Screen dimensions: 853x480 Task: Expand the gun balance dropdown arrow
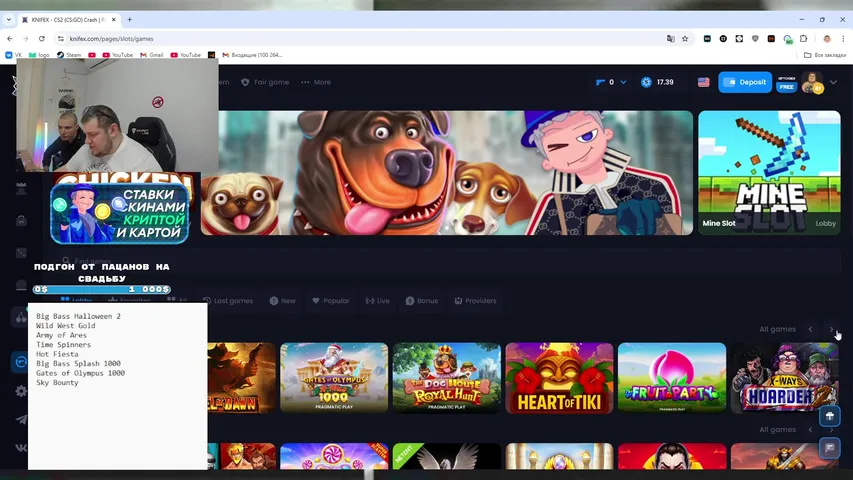coord(623,82)
